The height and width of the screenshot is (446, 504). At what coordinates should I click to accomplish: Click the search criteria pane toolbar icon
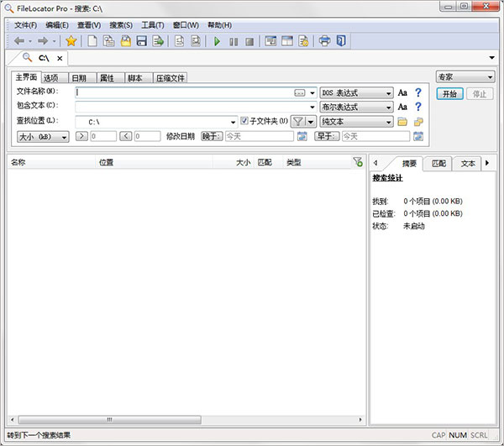tap(270, 41)
